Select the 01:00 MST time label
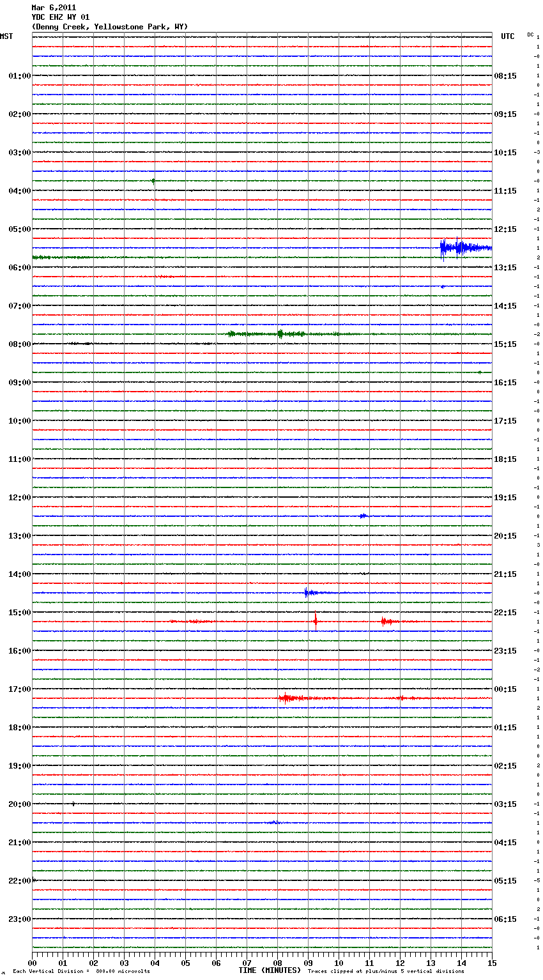The height and width of the screenshot is (980, 543). click(19, 76)
